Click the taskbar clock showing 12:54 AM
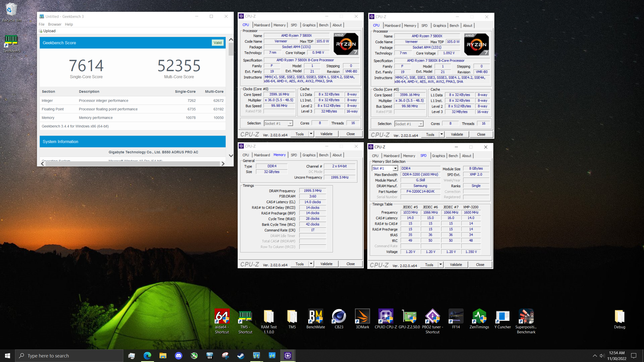The width and height of the screenshot is (644, 362). (x=617, y=355)
